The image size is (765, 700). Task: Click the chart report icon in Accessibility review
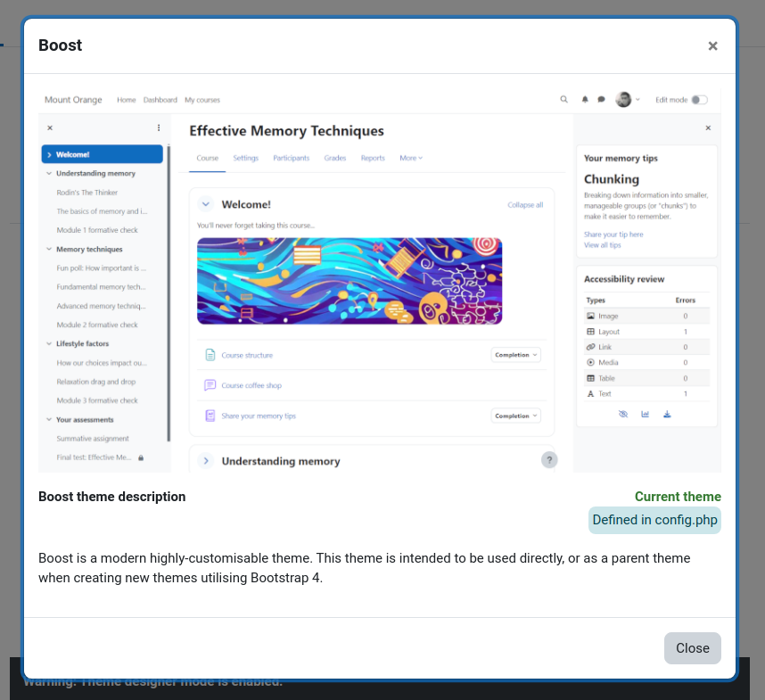(x=645, y=414)
